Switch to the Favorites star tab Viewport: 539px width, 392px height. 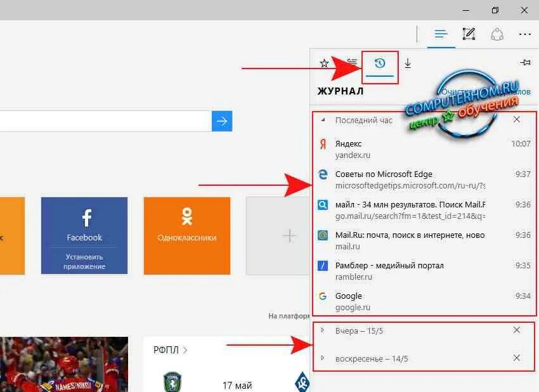click(x=324, y=63)
